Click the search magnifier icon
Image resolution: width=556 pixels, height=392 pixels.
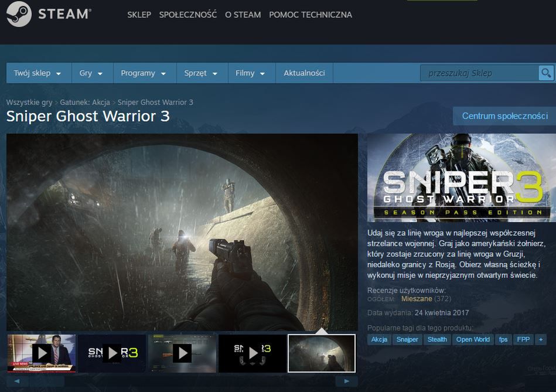(x=545, y=73)
